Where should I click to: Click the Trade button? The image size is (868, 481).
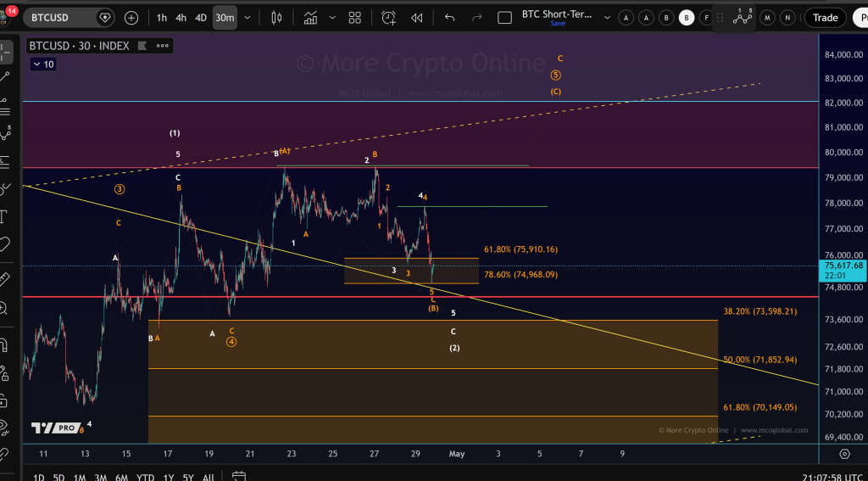pyautogui.click(x=825, y=17)
